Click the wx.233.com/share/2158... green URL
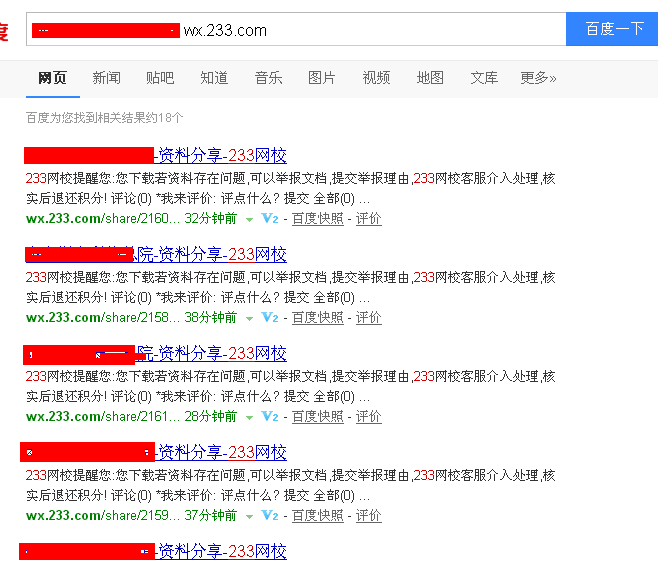658x568 pixels. click(103, 318)
